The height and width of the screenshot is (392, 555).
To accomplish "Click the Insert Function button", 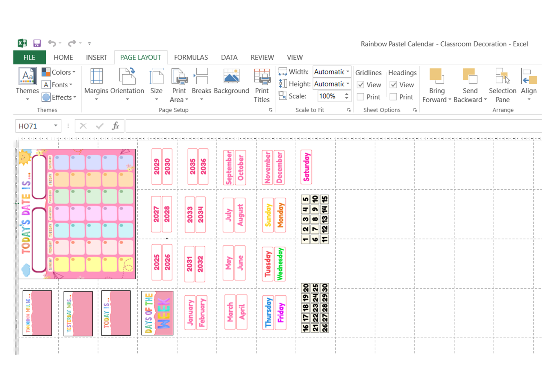I will pyautogui.click(x=116, y=126).
